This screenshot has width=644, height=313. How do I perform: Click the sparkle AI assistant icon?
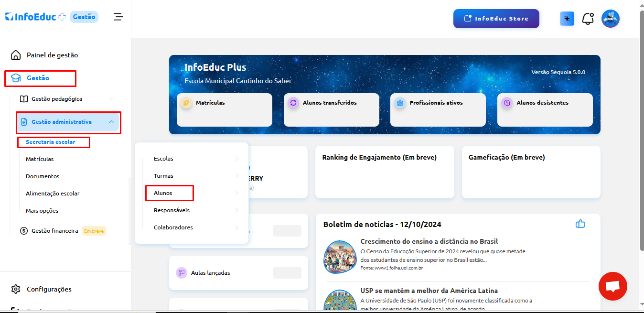pos(567,19)
